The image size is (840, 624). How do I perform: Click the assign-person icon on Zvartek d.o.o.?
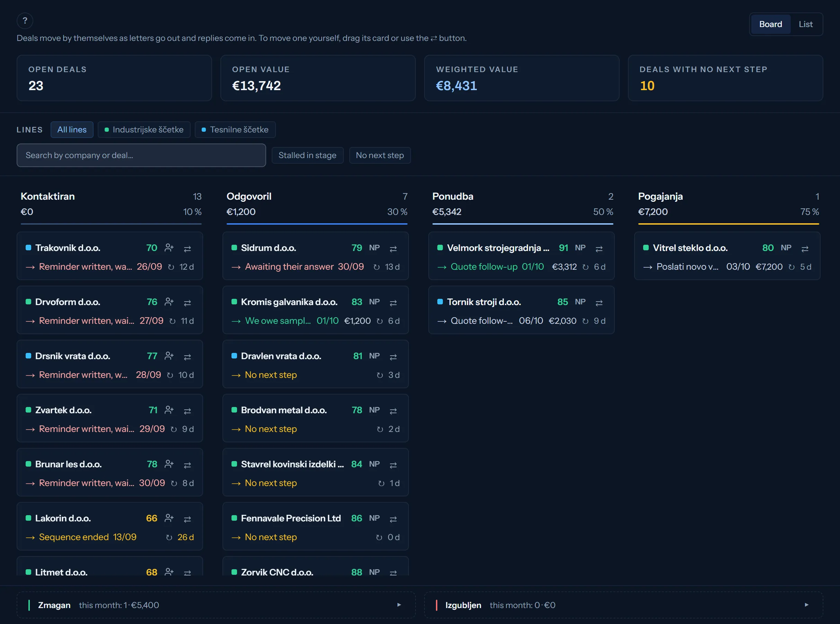[169, 410]
